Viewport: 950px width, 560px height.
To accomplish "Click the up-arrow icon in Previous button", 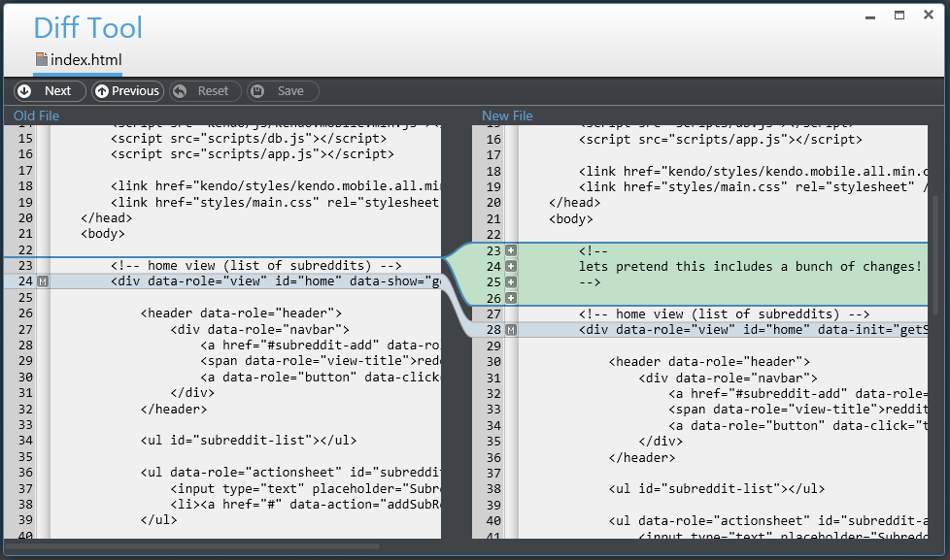I will tap(102, 91).
